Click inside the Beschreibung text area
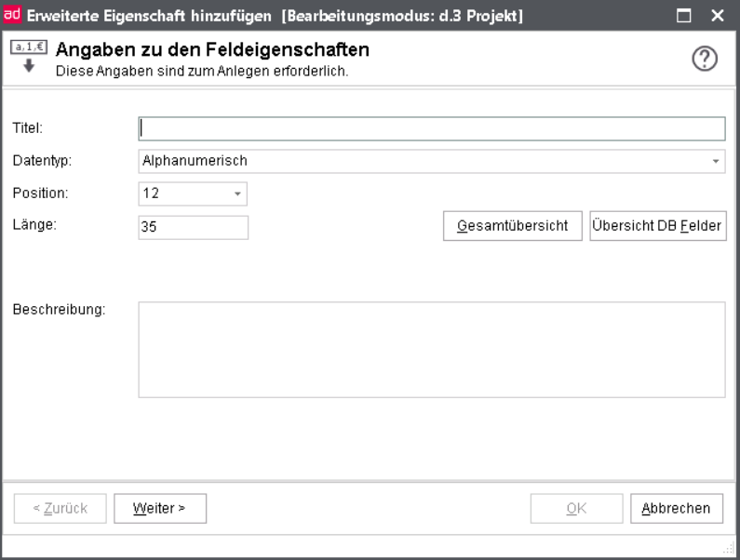740x560 pixels. (x=431, y=350)
